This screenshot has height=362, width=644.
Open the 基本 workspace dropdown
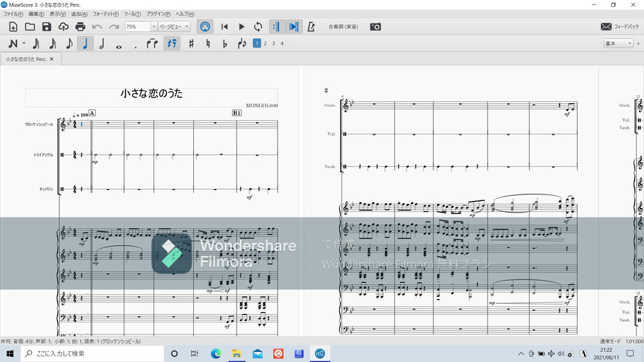tap(618, 44)
